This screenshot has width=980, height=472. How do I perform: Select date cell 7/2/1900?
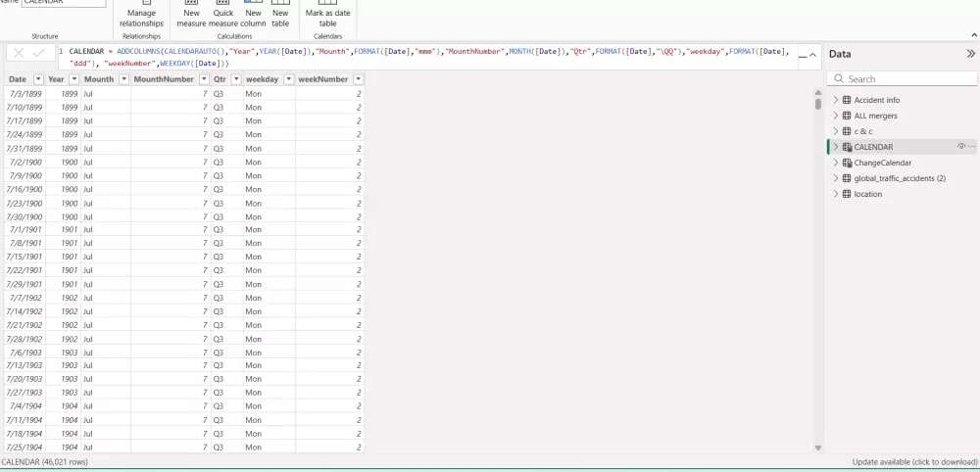point(24,163)
